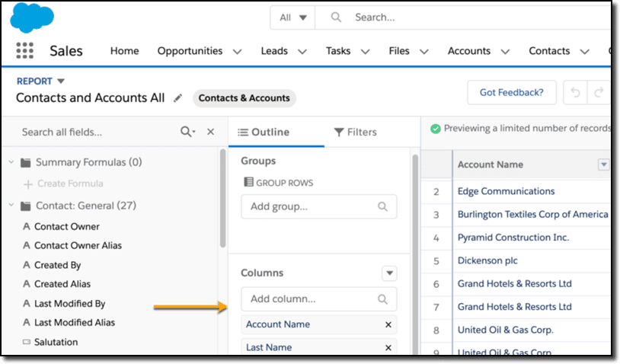620x364 pixels.
Task: Open the Tasks tab
Action: [338, 51]
